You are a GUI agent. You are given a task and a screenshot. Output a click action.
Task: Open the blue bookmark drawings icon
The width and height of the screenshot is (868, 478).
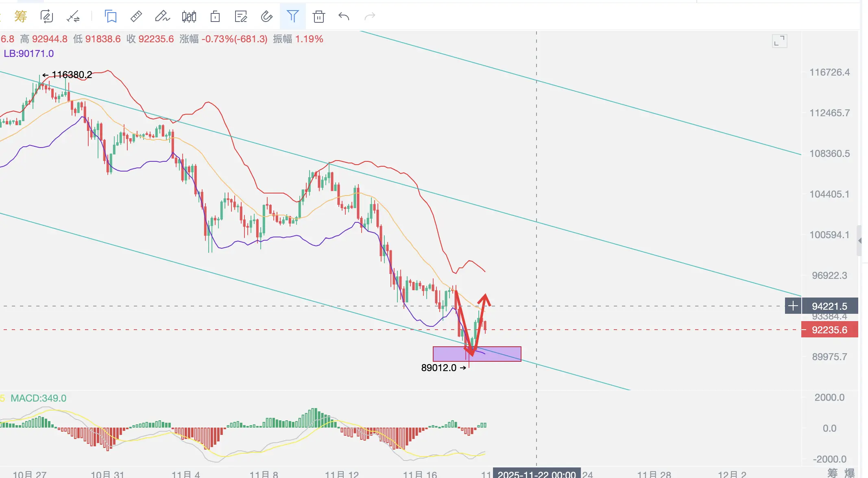pos(111,17)
